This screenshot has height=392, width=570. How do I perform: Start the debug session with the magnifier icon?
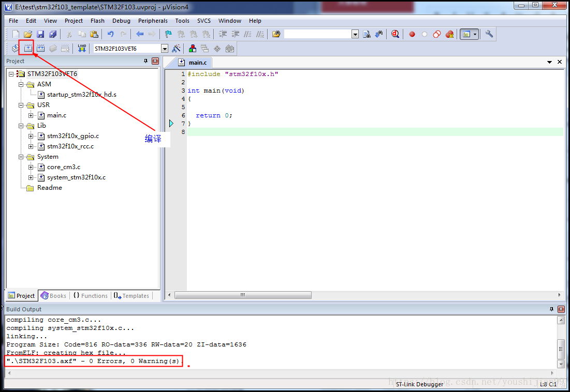[x=395, y=35]
